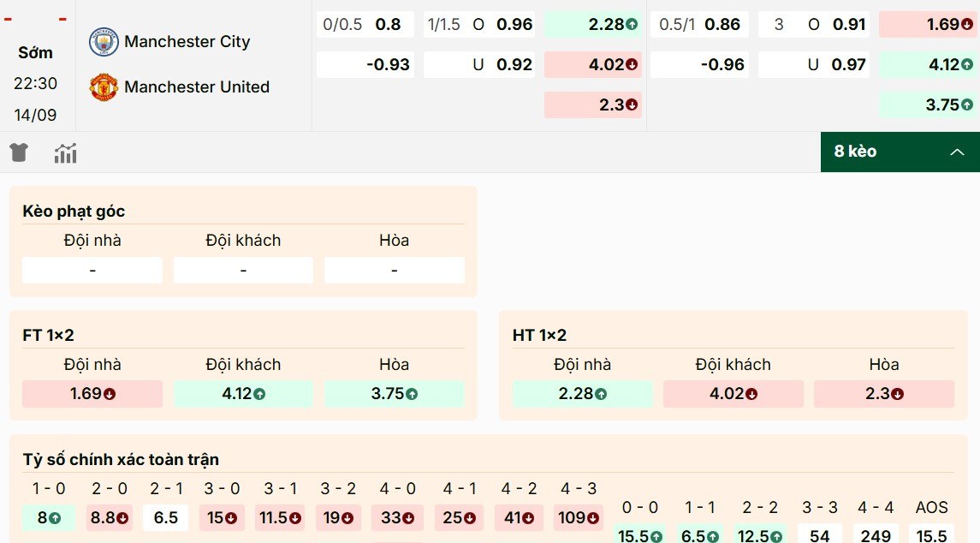Select the Manchester United team name
980x543 pixels.
198,87
